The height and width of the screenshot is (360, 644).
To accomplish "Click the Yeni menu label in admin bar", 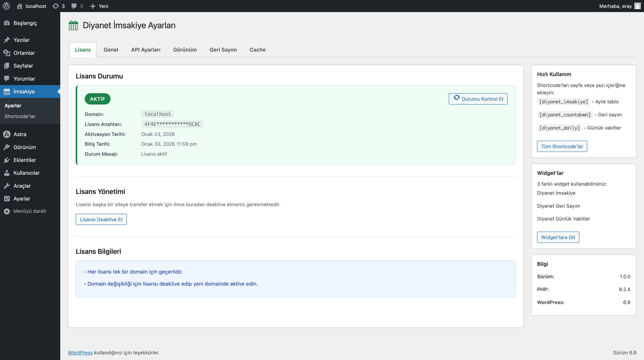I will (x=103, y=6).
